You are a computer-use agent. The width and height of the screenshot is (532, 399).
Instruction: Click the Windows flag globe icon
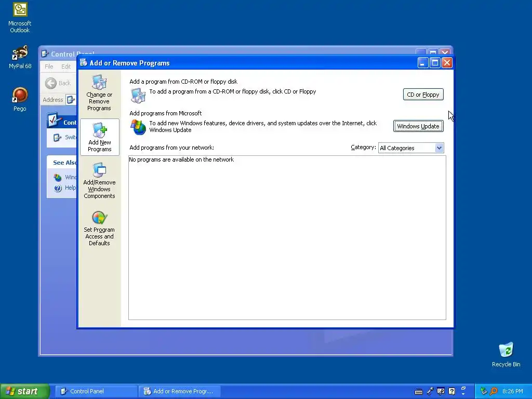[138, 127]
